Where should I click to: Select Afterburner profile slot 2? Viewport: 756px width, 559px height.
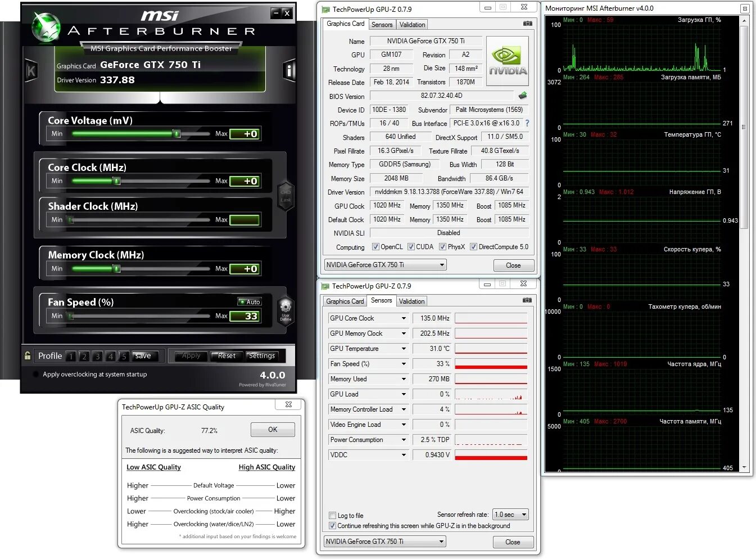pyautogui.click(x=84, y=356)
